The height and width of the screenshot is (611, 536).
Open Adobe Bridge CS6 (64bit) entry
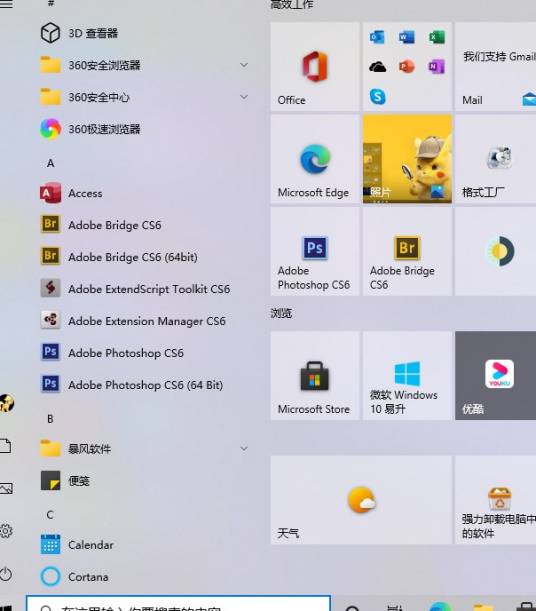[x=145, y=257]
